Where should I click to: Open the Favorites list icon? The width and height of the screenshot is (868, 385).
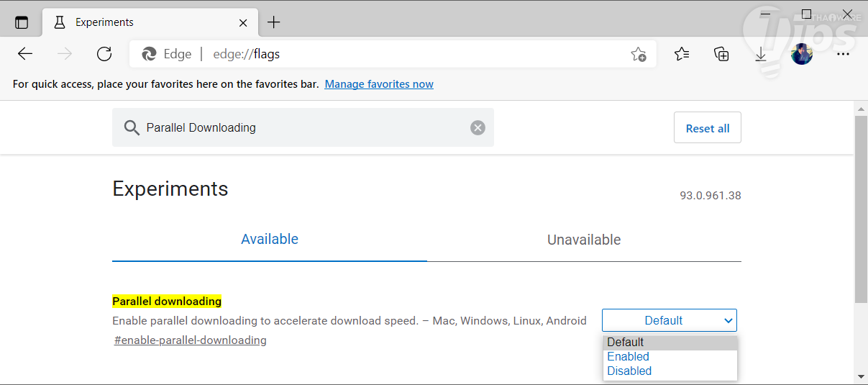click(682, 54)
